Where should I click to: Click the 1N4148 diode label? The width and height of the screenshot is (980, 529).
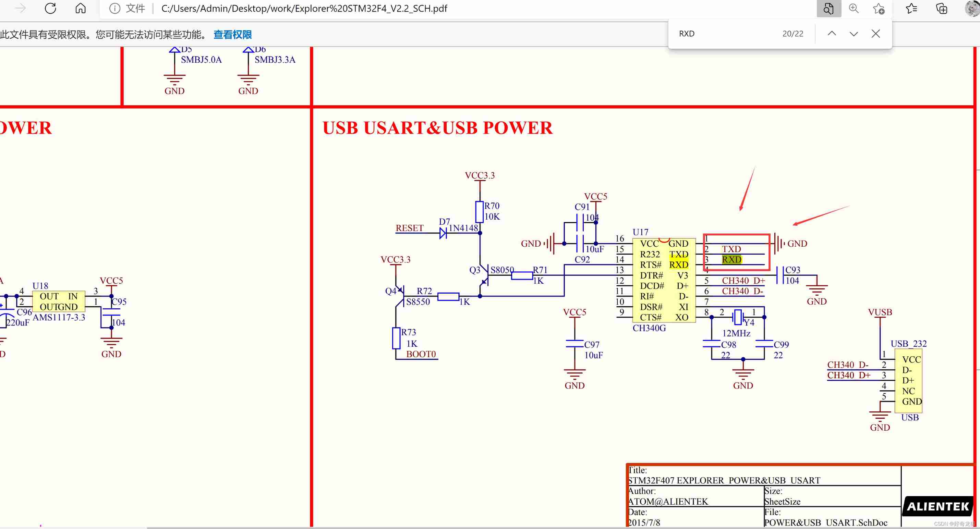463,228
